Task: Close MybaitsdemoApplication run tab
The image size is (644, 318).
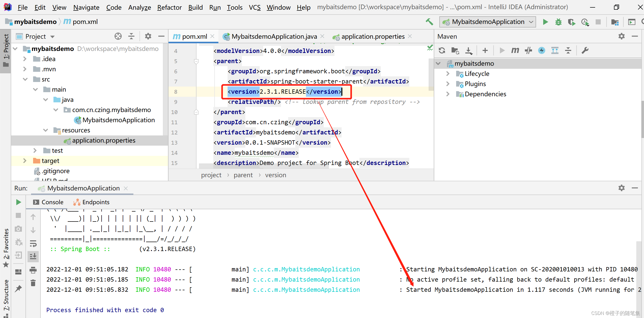Action: (126, 188)
